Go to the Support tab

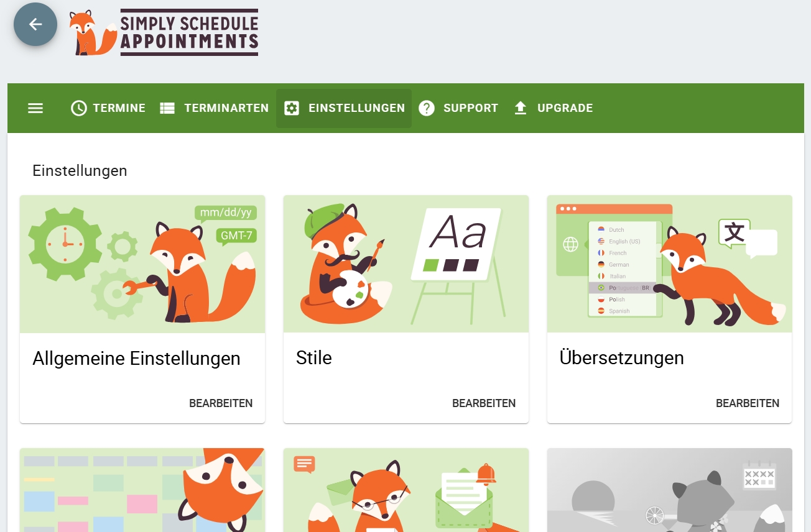[471, 108]
